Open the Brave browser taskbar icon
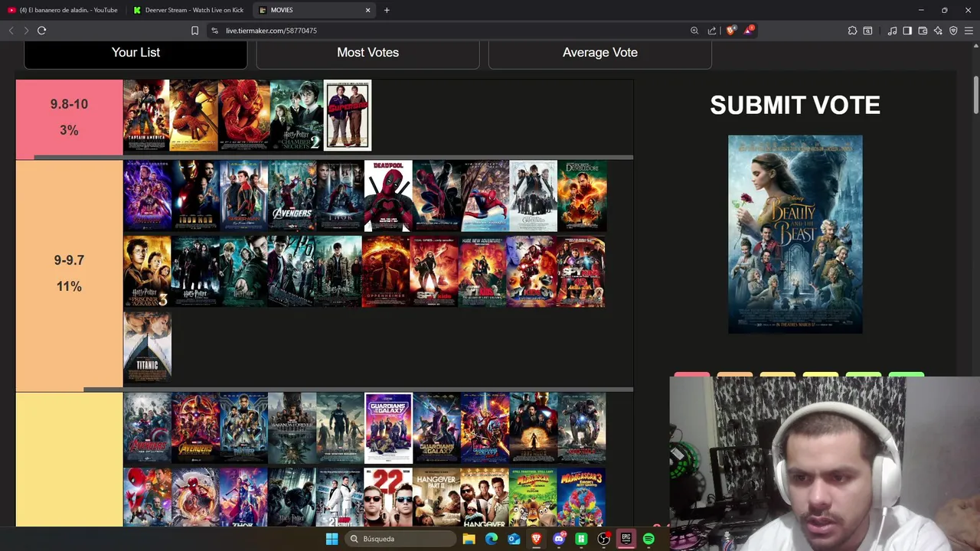The height and width of the screenshot is (551, 980). 536,539
